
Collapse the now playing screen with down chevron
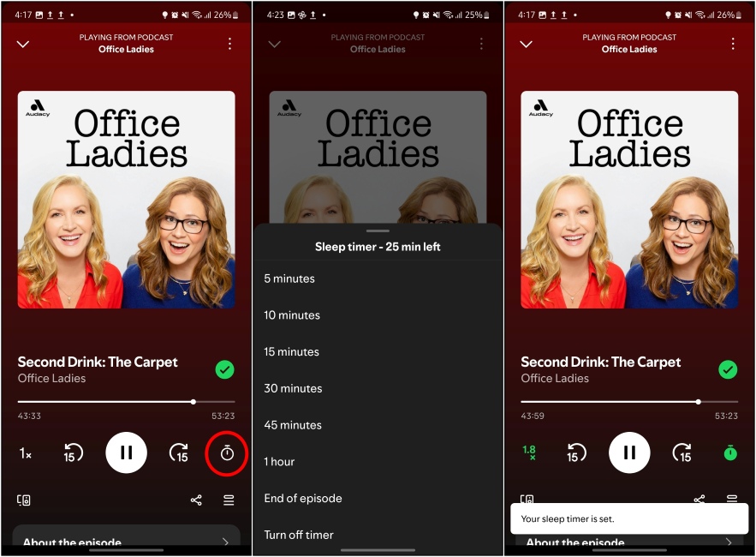[x=23, y=43]
